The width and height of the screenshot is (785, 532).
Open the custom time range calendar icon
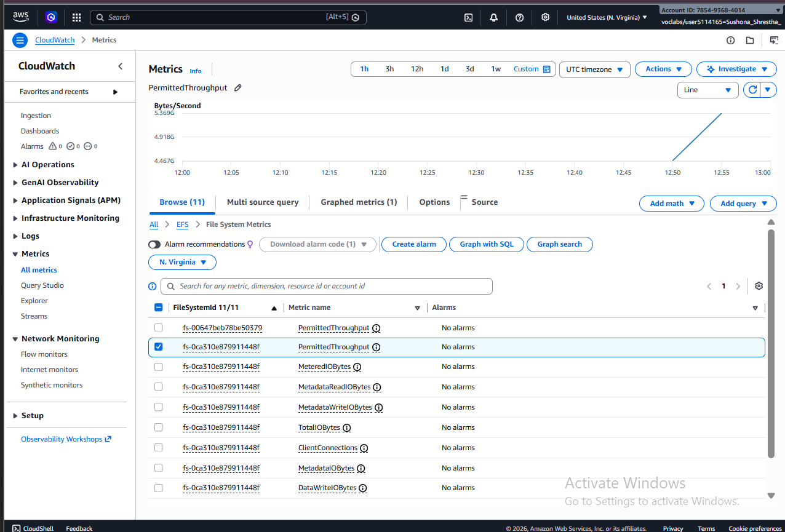[x=547, y=69]
